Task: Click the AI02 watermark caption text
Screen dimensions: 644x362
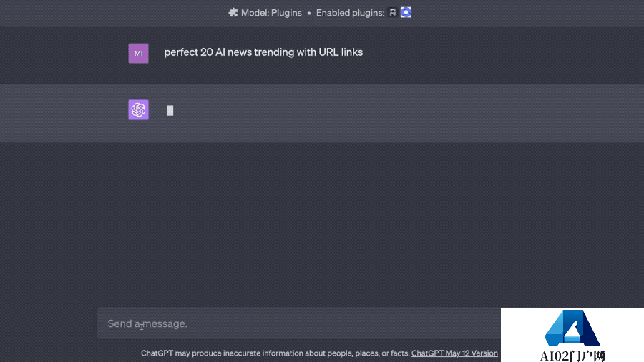Action: (572, 356)
